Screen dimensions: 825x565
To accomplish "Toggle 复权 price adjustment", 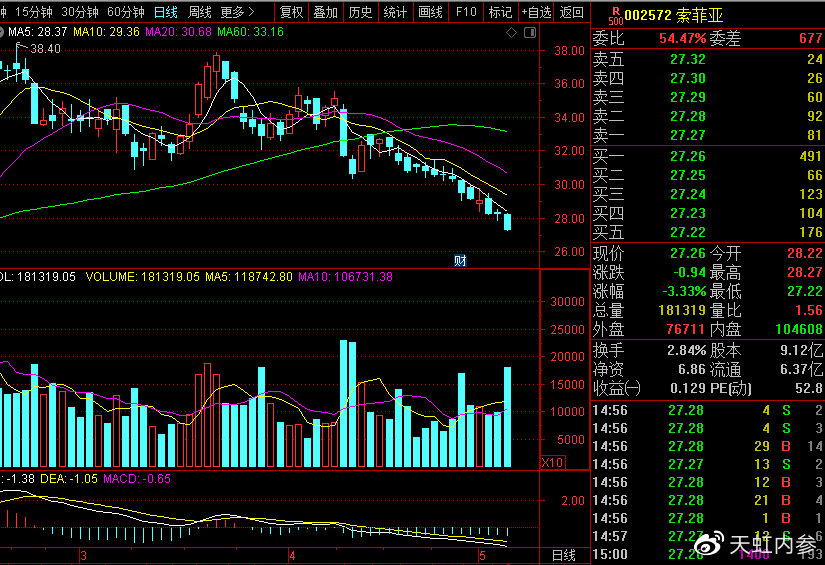I will tap(291, 12).
